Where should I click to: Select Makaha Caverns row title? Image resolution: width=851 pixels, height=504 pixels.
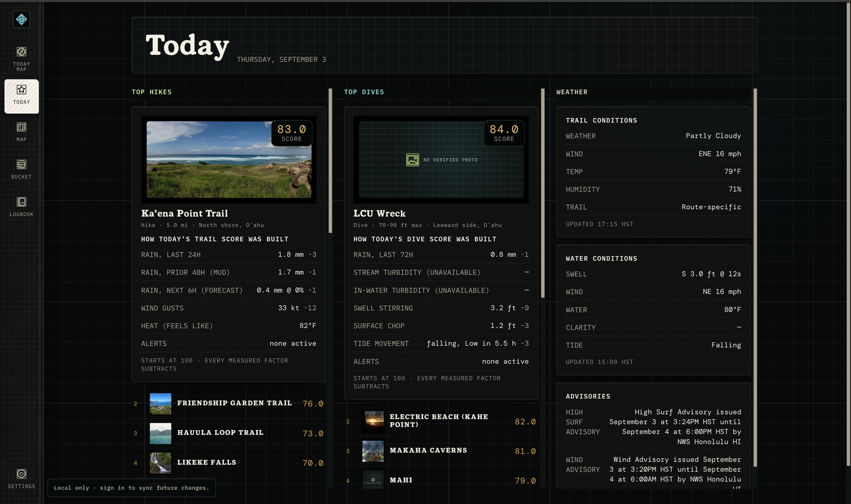click(428, 450)
